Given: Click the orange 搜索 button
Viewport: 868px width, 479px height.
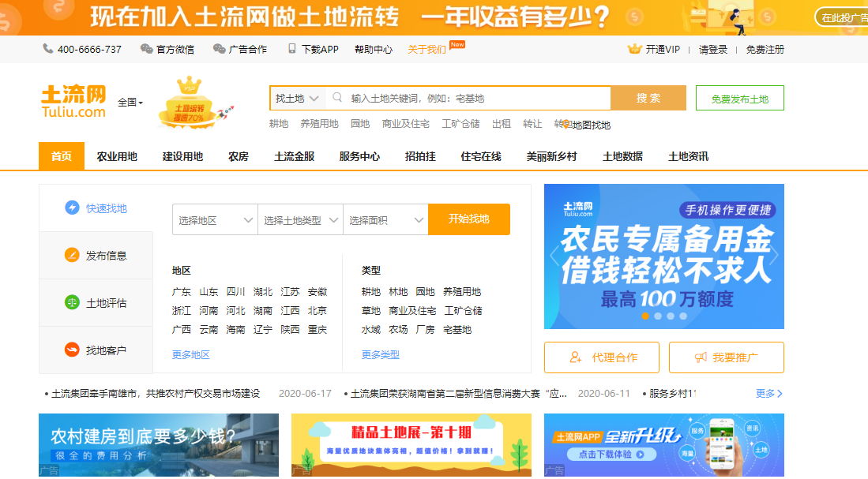Looking at the screenshot, I should (648, 98).
